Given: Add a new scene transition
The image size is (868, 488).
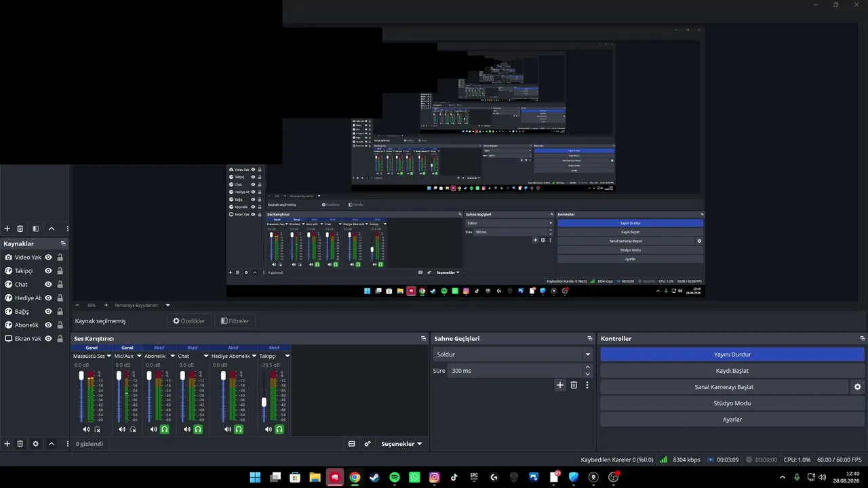Looking at the screenshot, I should [x=560, y=385].
